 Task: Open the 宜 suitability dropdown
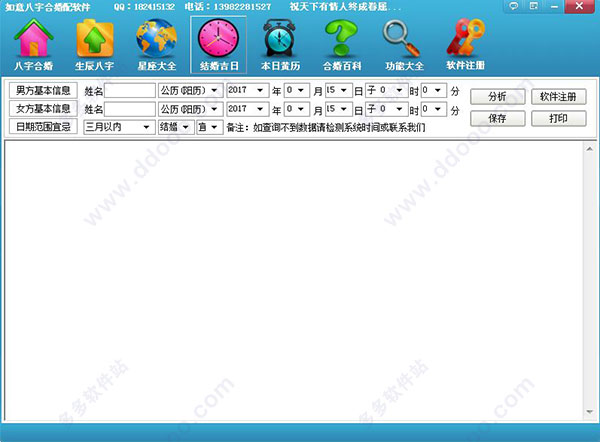click(210, 127)
